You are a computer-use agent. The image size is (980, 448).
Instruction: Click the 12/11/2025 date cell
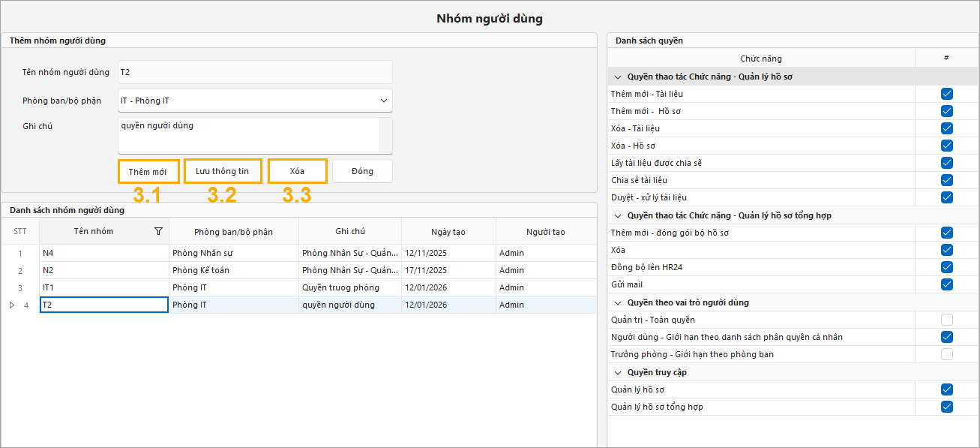tap(448, 253)
